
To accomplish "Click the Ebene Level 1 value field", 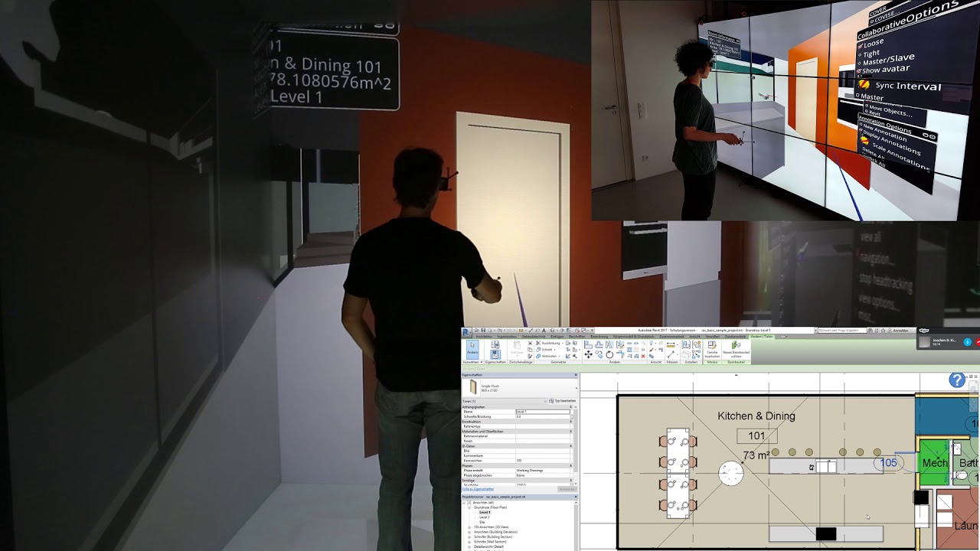I will pyautogui.click(x=543, y=412).
